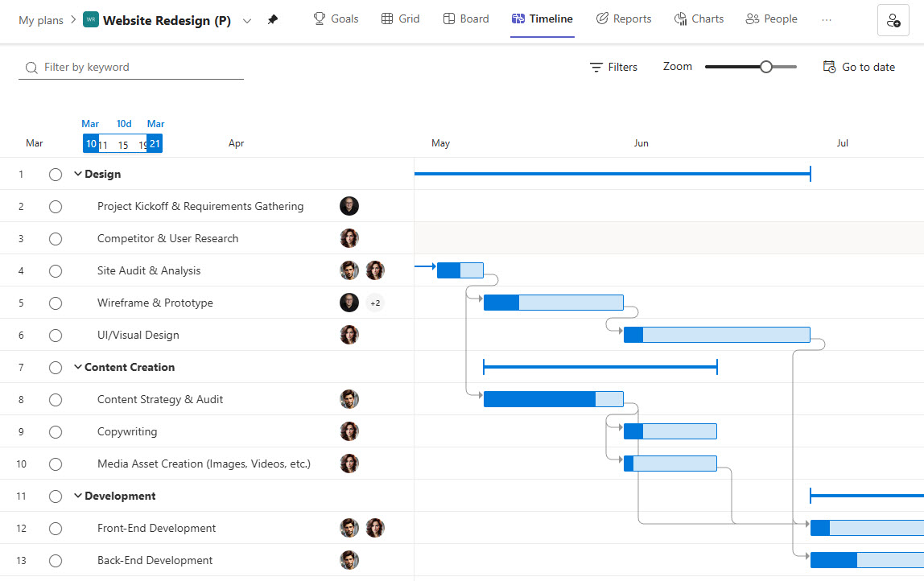Switch to the Grid tab
924x581 pixels.
[x=400, y=19]
